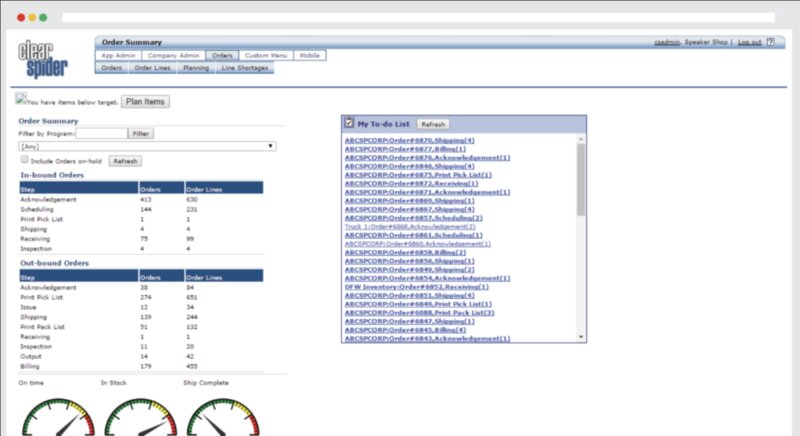
Task: Enable Include Orders on-hold checkbox
Action: click(x=25, y=160)
